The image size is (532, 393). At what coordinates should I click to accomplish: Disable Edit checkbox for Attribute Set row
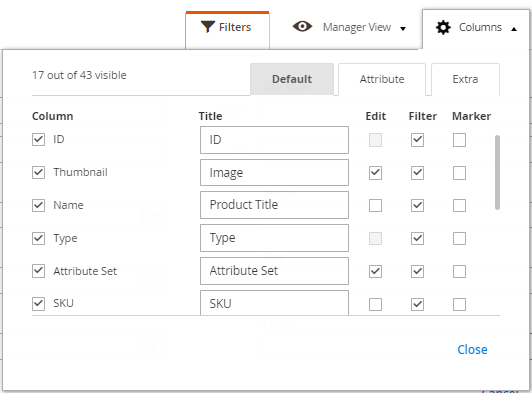375,271
